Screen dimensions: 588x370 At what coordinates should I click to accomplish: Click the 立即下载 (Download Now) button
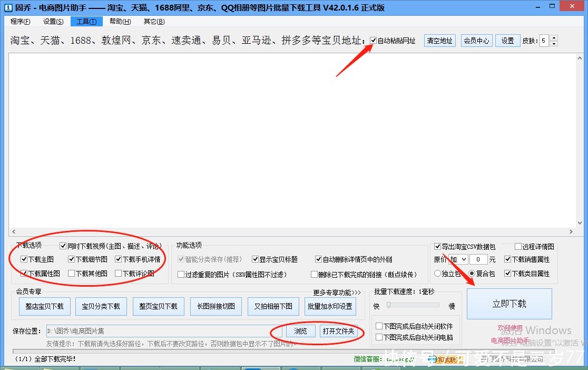509,304
